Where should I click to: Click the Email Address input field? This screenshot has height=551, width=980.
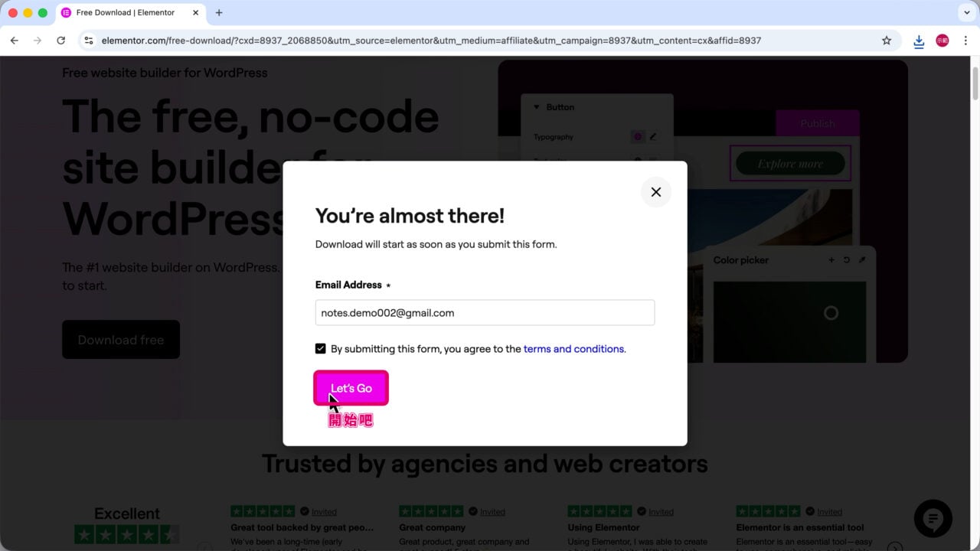tap(485, 312)
